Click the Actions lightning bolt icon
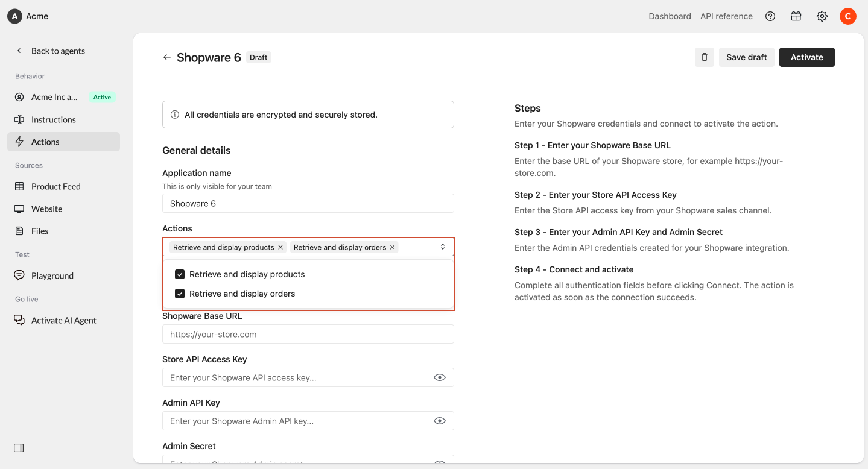The width and height of the screenshot is (868, 469). point(19,142)
